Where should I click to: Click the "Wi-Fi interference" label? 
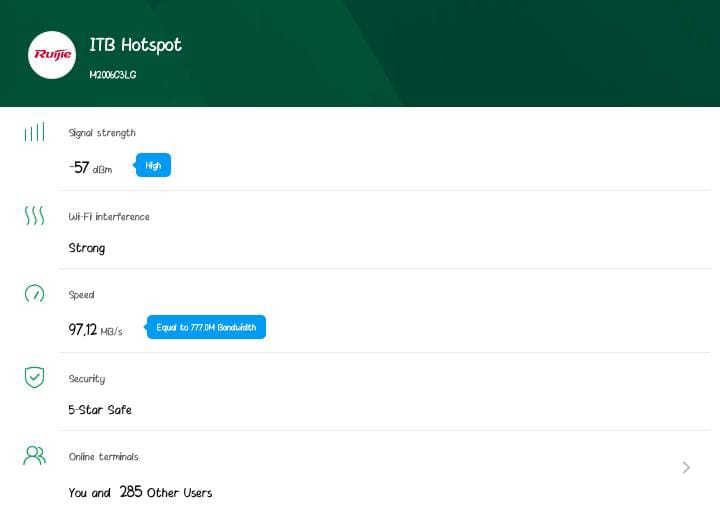click(x=109, y=217)
